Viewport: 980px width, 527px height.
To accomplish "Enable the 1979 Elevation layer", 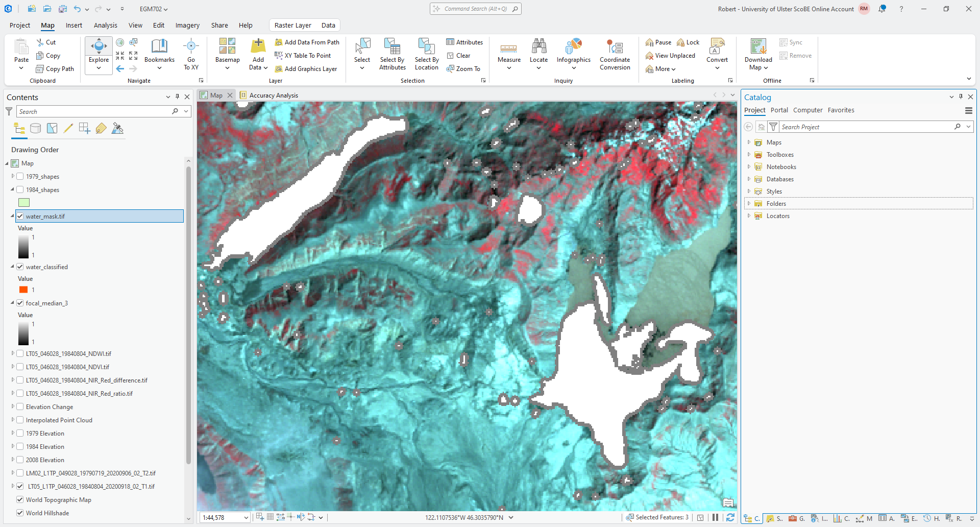I will [x=20, y=434].
